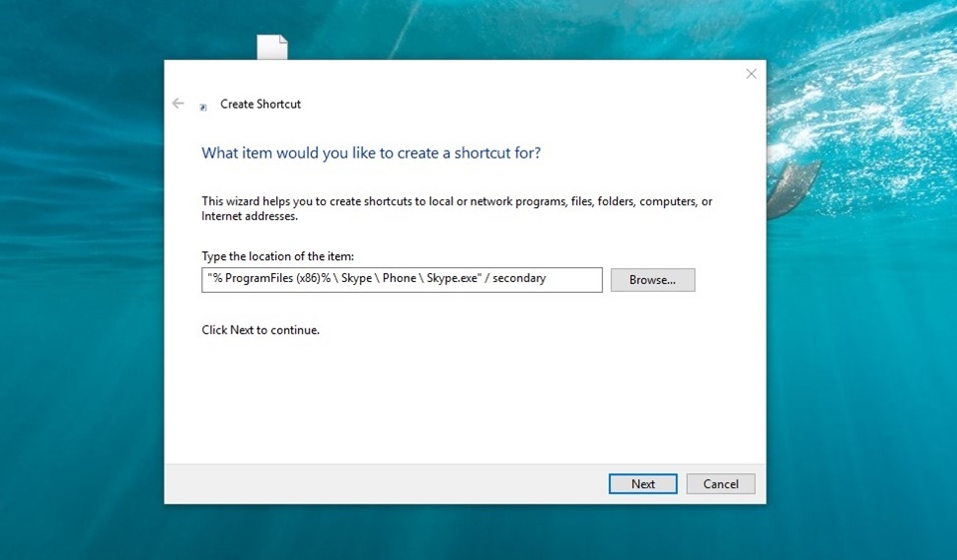957x560 pixels.
Task: Close the Create Shortcut dialog
Action: point(752,74)
